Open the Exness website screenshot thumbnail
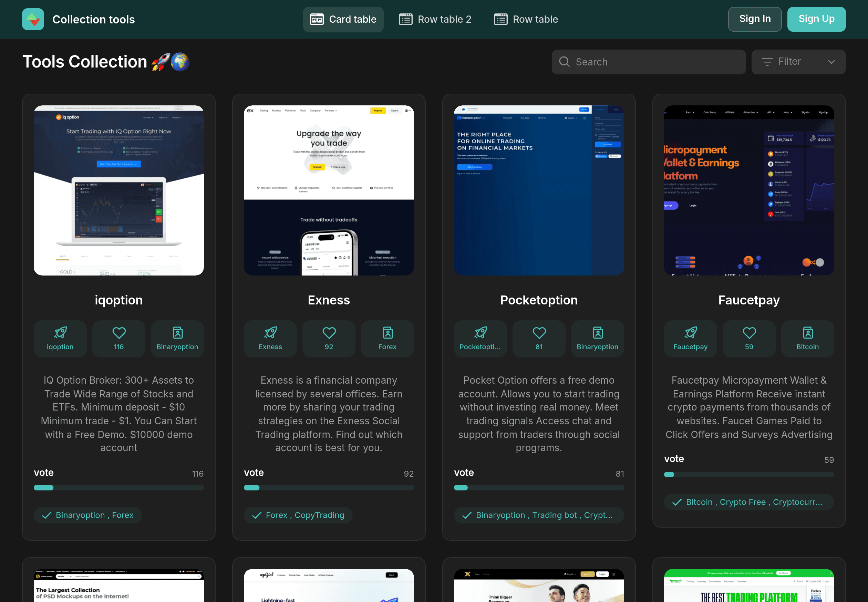Viewport: 868px width, 602px height. (329, 190)
